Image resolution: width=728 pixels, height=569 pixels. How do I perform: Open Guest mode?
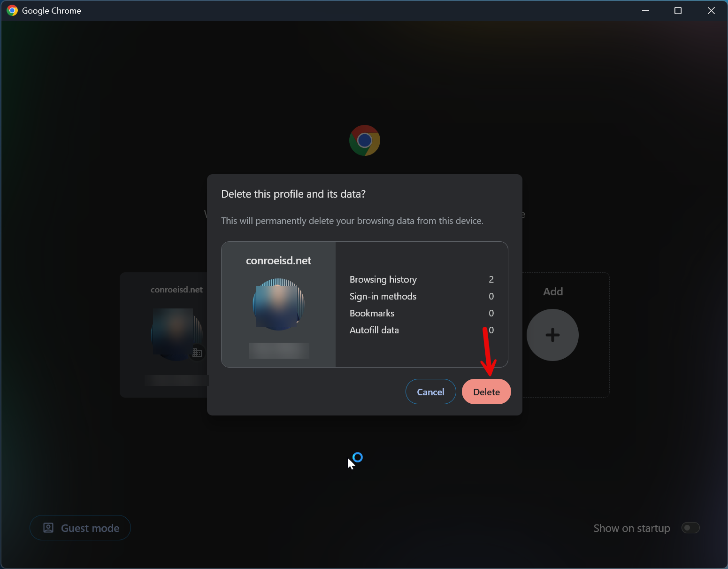(x=80, y=528)
